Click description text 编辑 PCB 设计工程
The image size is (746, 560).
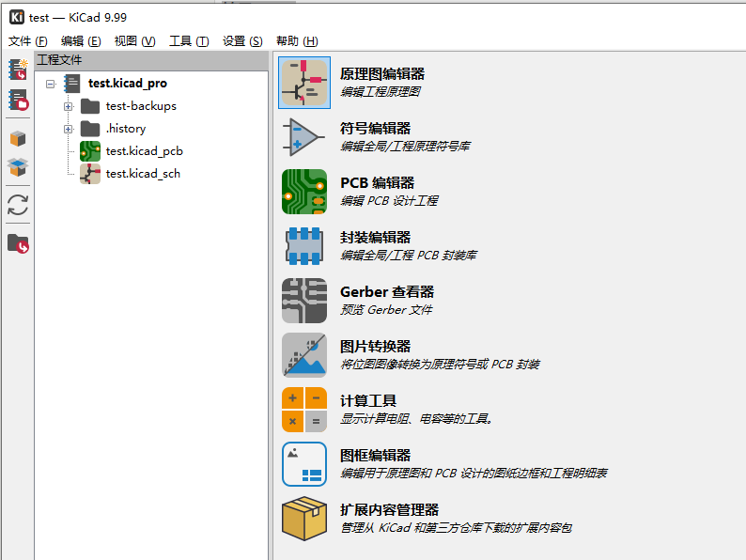[389, 201]
